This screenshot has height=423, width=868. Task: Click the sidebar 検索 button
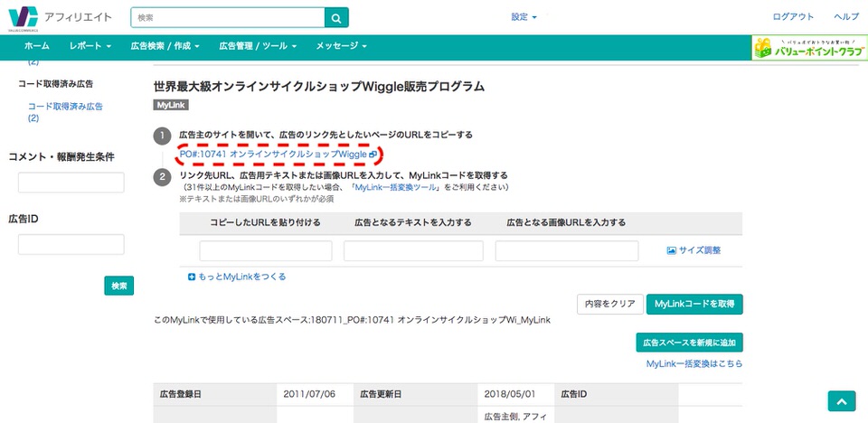point(119,286)
